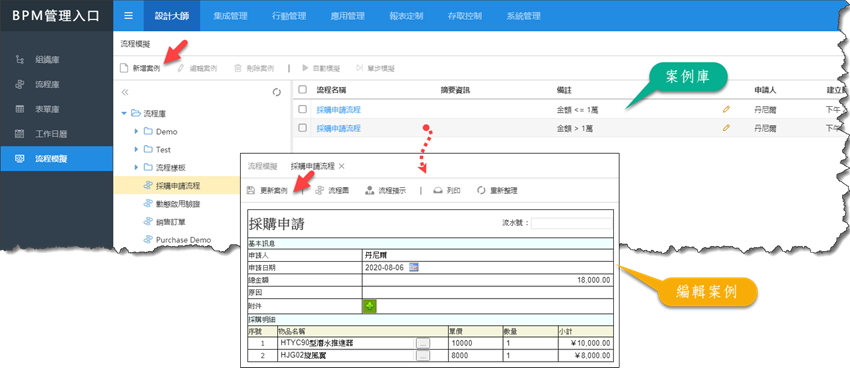Switch to the 存取控制 top tab
Viewport: 850px width, 368px height.
465,16
